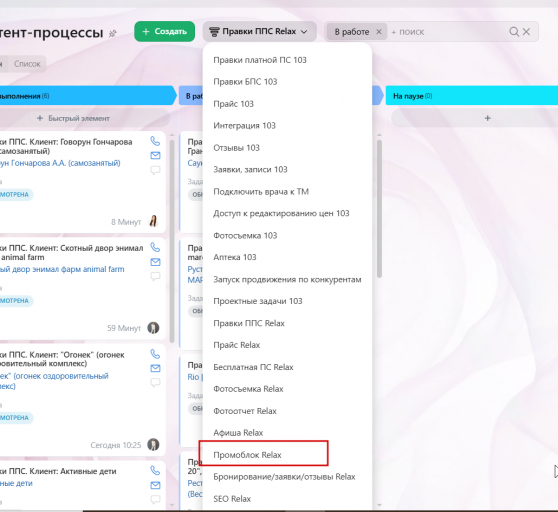Click assignee avatar on 8 Минут card
Screen dimensions: 558x512
pos(153,221)
